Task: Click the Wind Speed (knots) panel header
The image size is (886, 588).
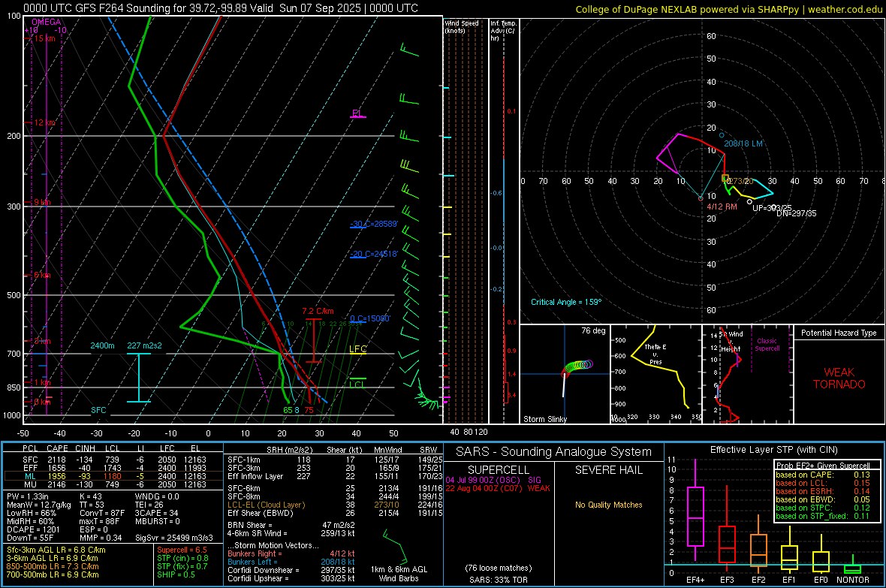Action: [x=462, y=26]
